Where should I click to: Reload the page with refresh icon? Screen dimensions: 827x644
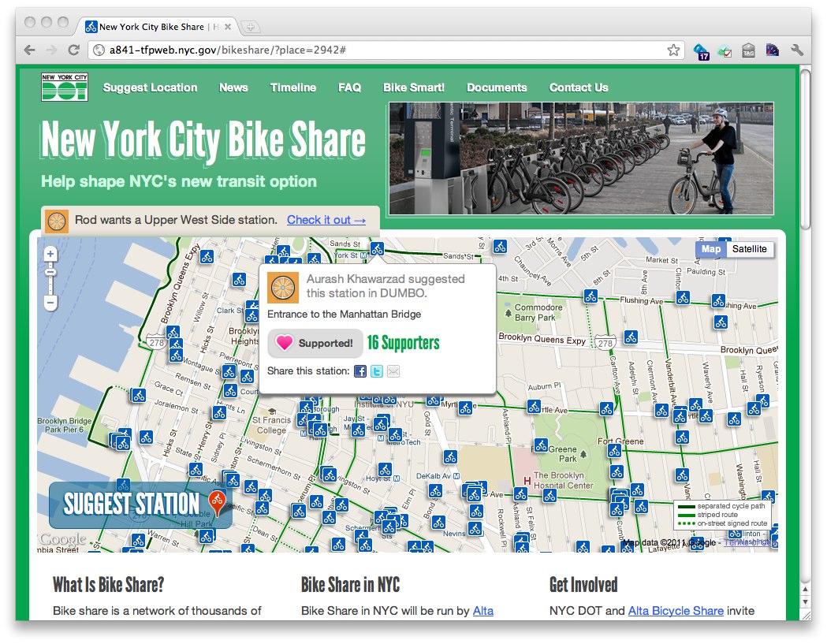74,50
